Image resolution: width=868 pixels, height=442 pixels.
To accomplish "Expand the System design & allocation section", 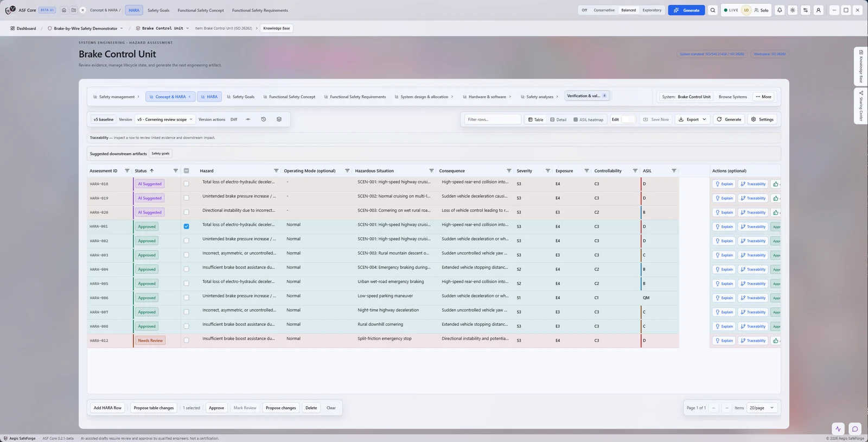I will tap(424, 97).
